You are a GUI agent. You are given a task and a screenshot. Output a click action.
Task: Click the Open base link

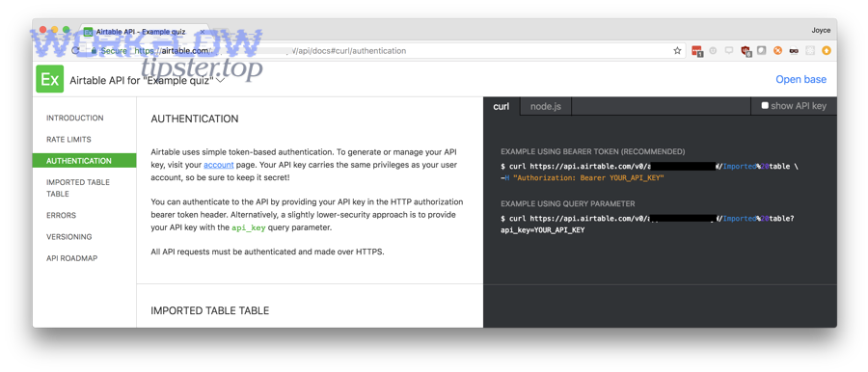pos(800,79)
